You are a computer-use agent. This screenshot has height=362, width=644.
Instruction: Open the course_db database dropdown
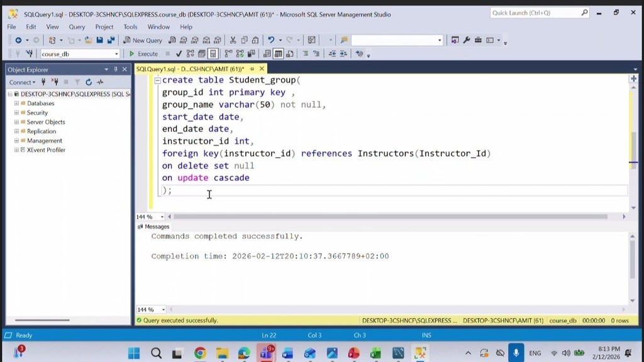(x=116, y=54)
